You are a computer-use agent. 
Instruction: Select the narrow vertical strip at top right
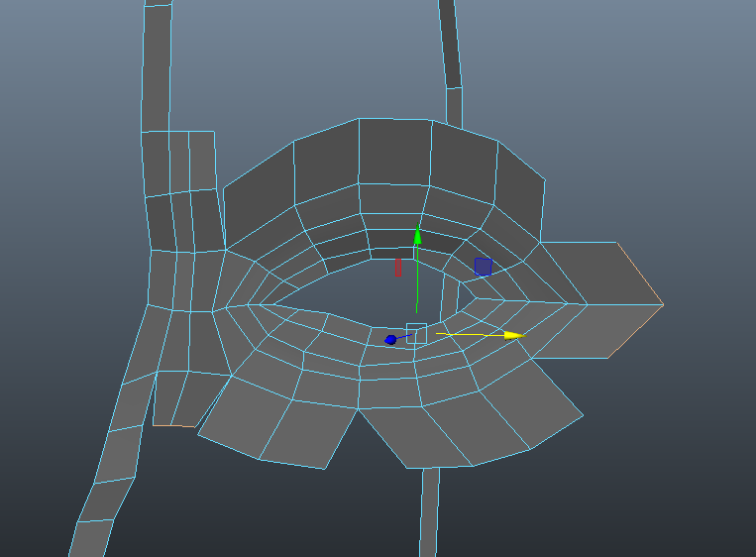point(449,45)
